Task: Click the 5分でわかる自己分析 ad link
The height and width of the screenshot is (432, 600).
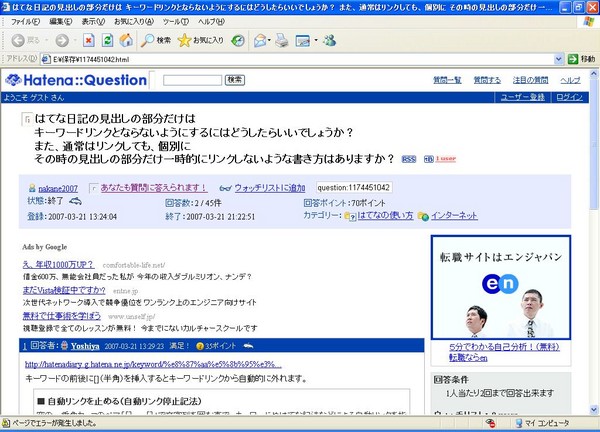Action: (x=504, y=347)
